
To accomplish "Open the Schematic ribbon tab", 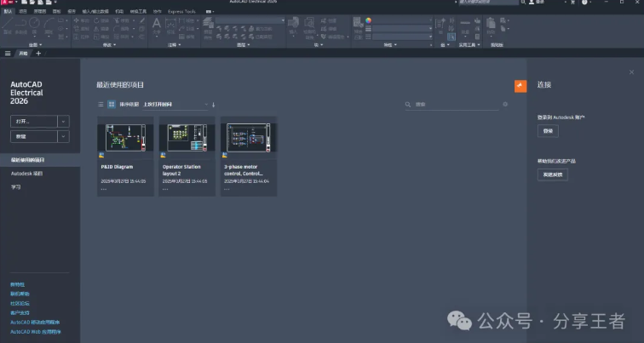I will pos(40,11).
